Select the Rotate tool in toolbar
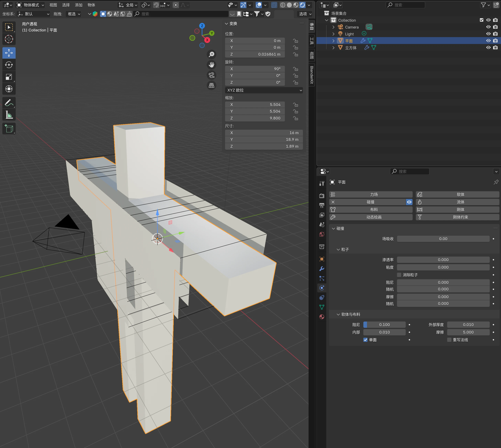 9,65
